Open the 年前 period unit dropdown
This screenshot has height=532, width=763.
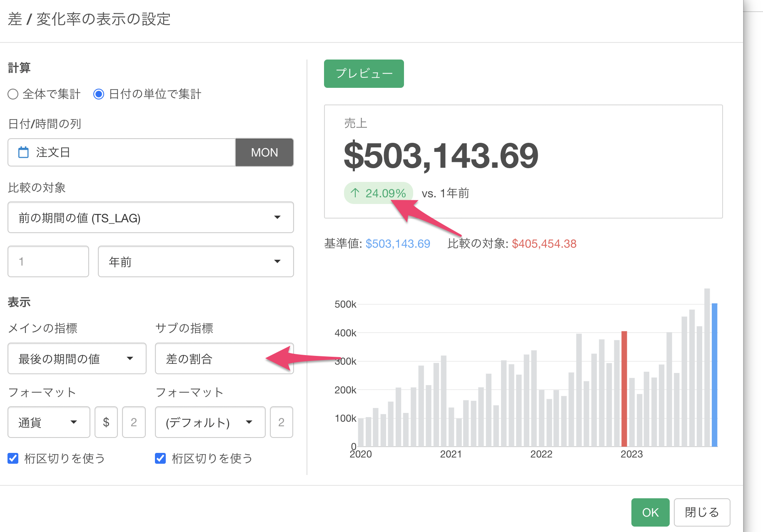click(x=195, y=262)
